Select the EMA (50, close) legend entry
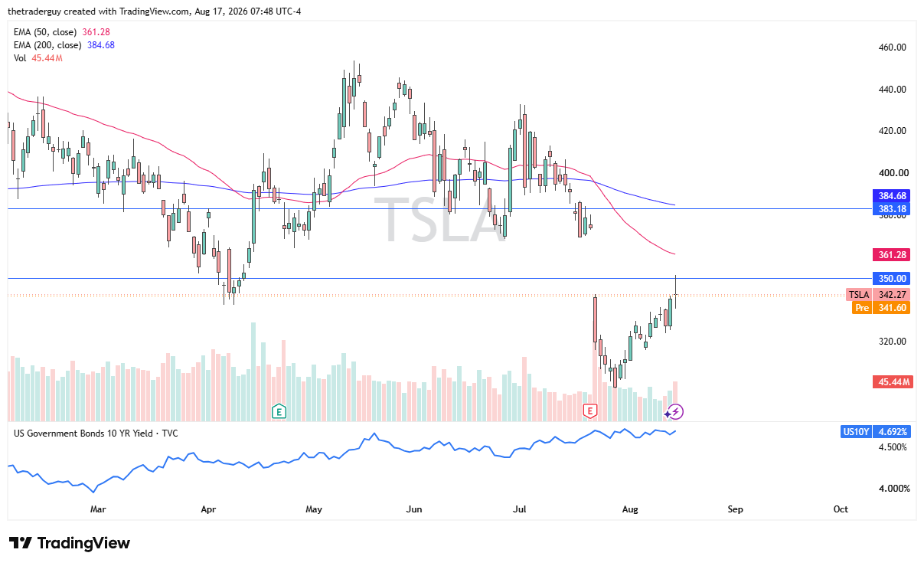Image resolution: width=924 pixels, height=566 pixels. [63, 31]
